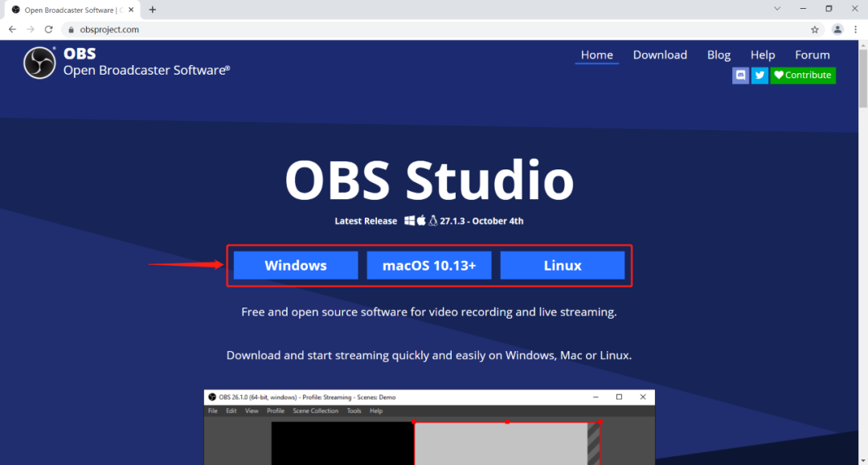The height and width of the screenshot is (465, 868).
Task: Click the OBS logo icon
Action: (x=39, y=63)
